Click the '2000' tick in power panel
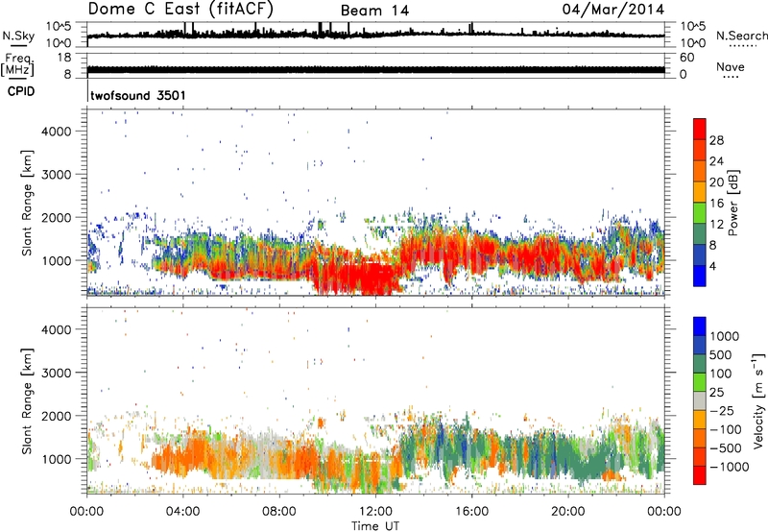Screen dimensions: 768x532 tap(57, 217)
